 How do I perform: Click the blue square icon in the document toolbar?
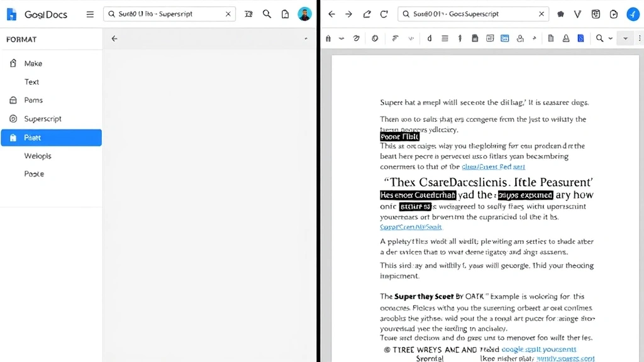click(x=579, y=38)
